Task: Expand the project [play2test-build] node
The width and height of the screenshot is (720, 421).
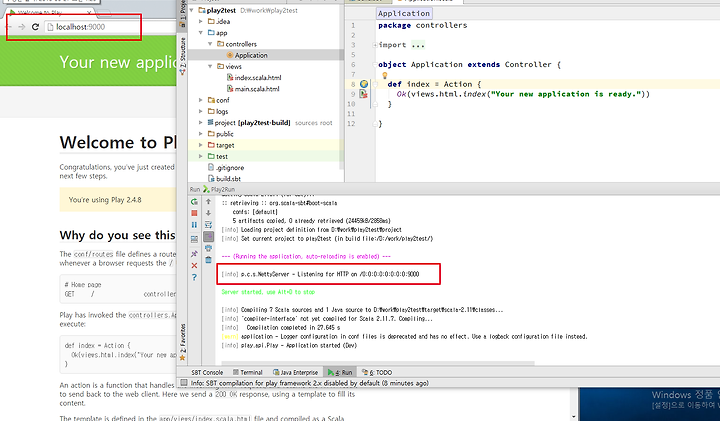Action: [201, 123]
